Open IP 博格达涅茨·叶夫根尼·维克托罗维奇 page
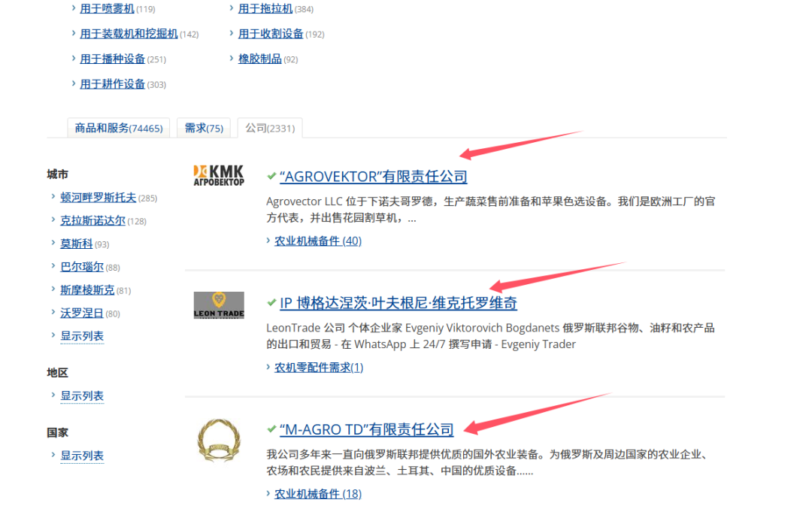Viewport: 812px width, 512px height. (398, 303)
